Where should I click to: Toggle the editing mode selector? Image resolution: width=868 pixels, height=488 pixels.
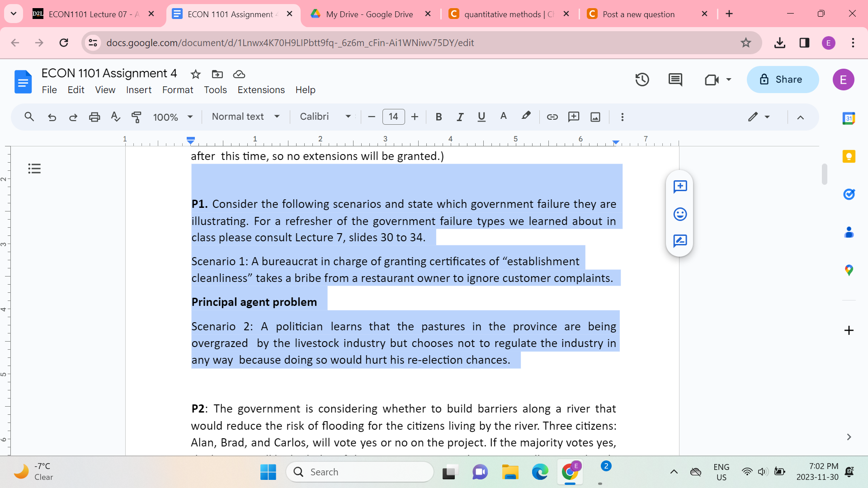point(757,117)
